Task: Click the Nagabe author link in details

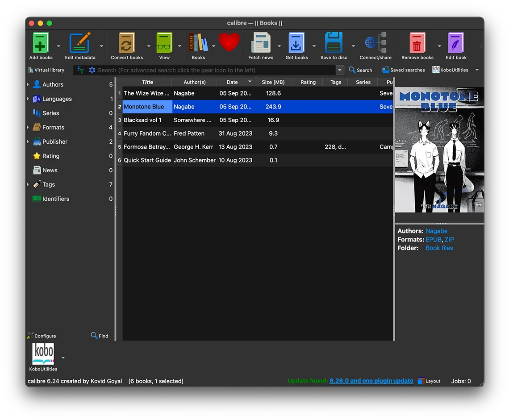Action: point(436,231)
